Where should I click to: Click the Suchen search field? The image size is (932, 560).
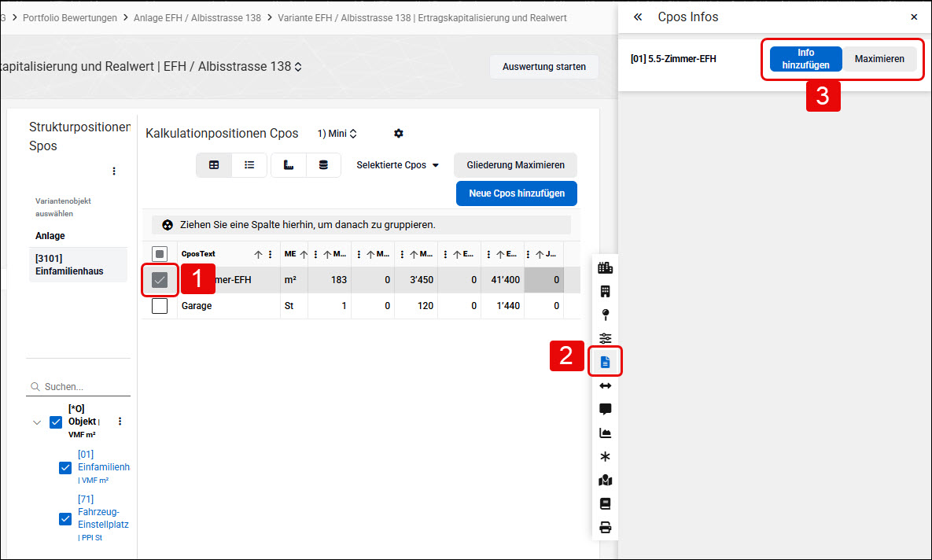click(78, 386)
